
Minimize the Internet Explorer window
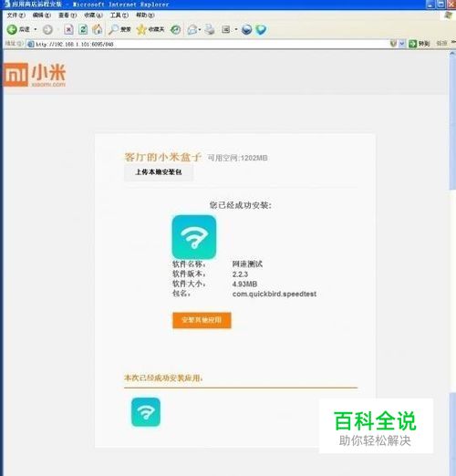point(430,5)
